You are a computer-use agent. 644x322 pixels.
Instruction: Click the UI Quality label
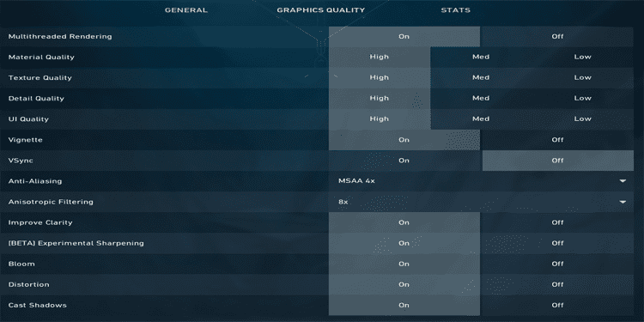[x=28, y=119]
